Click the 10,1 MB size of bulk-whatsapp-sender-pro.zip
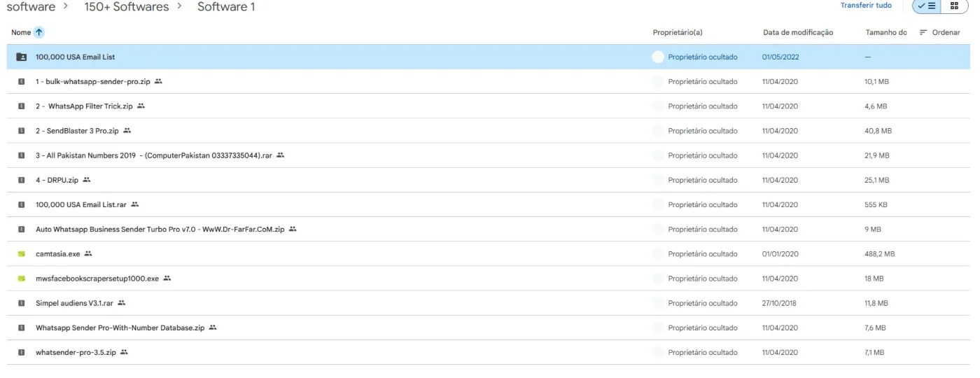Image resolution: width=980 pixels, height=378 pixels. (x=876, y=82)
